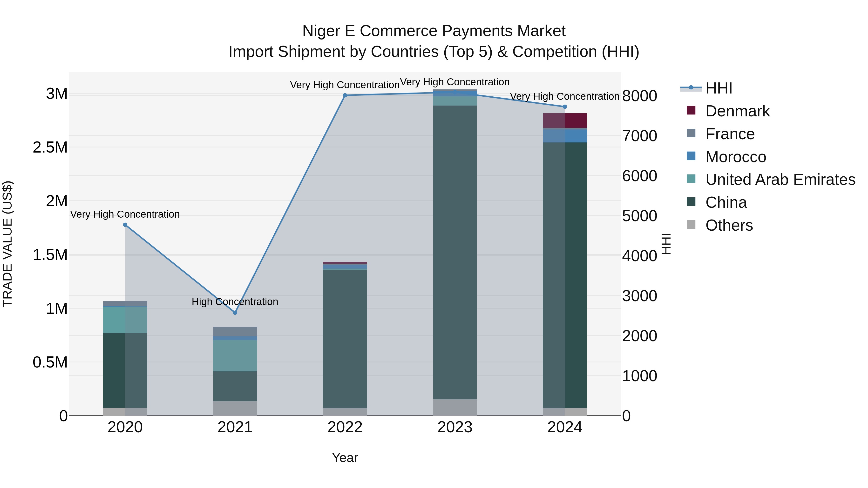The height and width of the screenshot is (488, 868).
Task: Click the 2024 HHI data point
Action: (565, 107)
